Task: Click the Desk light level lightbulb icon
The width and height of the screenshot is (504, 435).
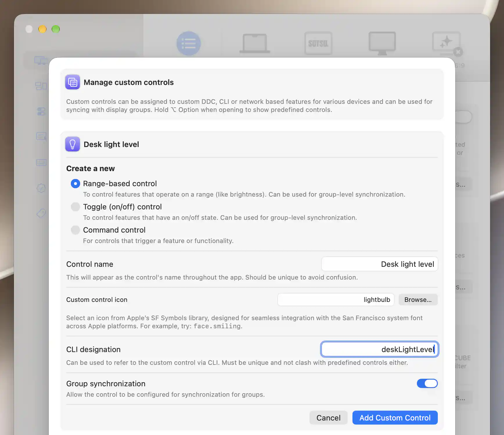Action: pos(73,144)
